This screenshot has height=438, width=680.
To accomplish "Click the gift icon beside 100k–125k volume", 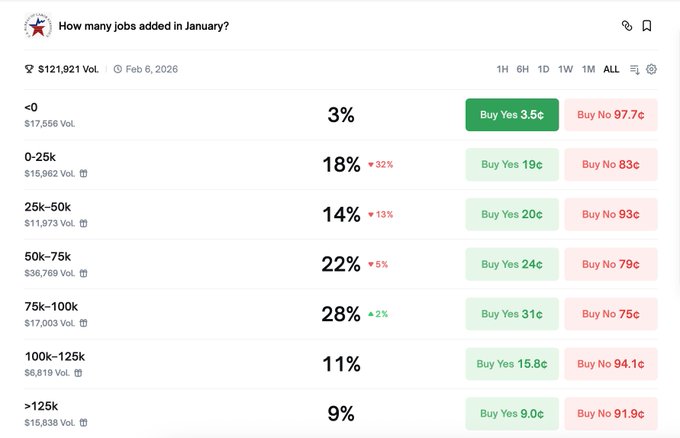I will 78,373.
